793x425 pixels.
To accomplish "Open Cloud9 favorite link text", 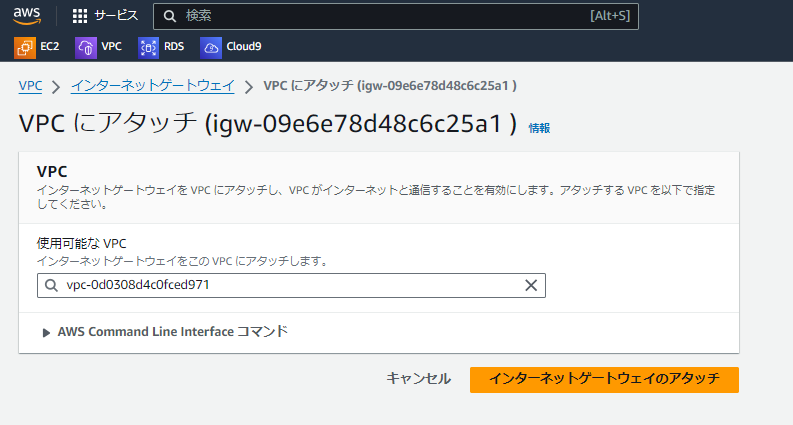I will pyautogui.click(x=244, y=47).
